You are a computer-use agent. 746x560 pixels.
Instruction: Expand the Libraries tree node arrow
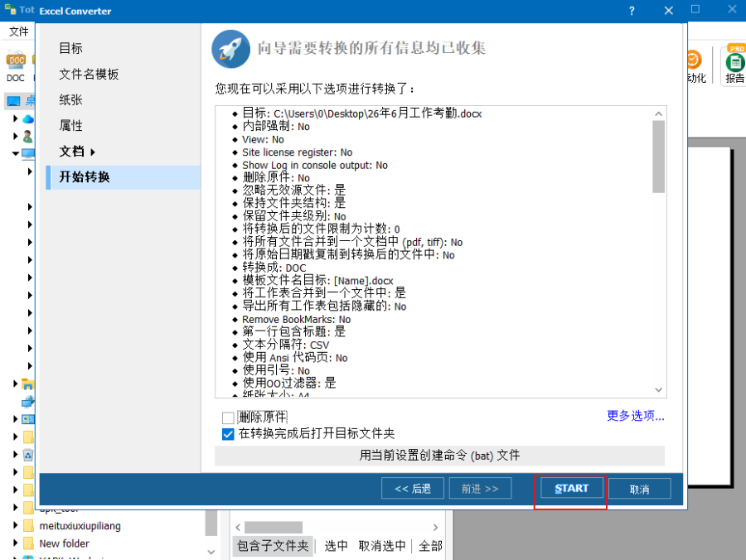click(15, 384)
